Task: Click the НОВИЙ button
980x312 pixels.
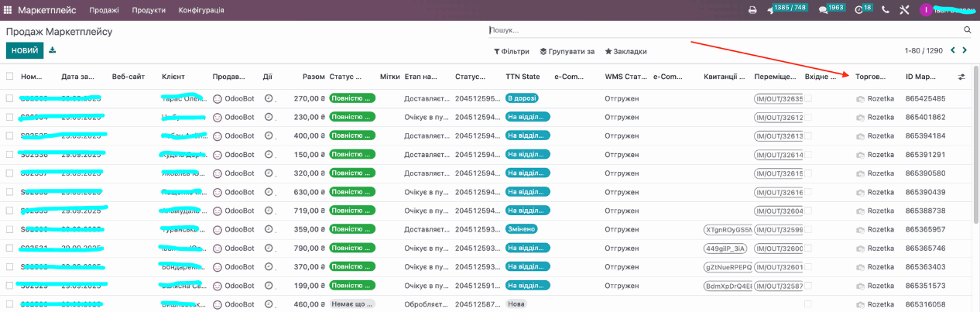Action: [x=25, y=50]
